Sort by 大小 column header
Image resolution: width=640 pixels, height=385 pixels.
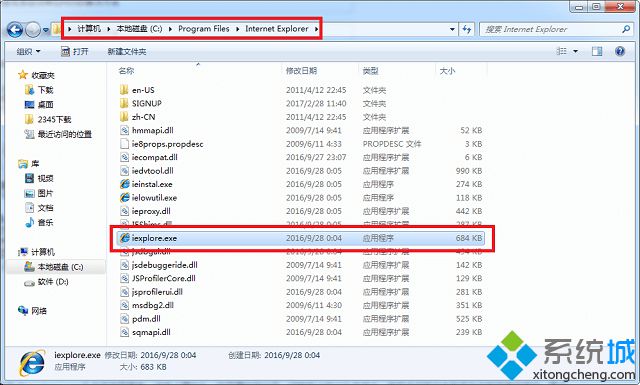pyautogui.click(x=447, y=71)
